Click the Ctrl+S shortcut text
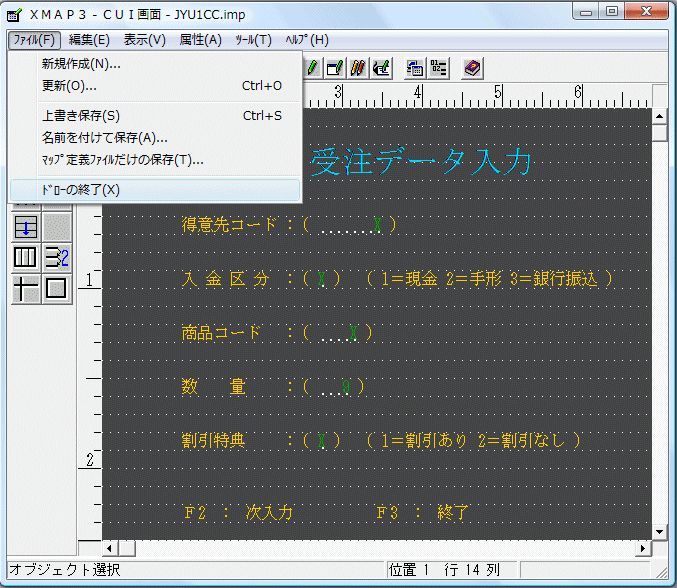 (262, 116)
